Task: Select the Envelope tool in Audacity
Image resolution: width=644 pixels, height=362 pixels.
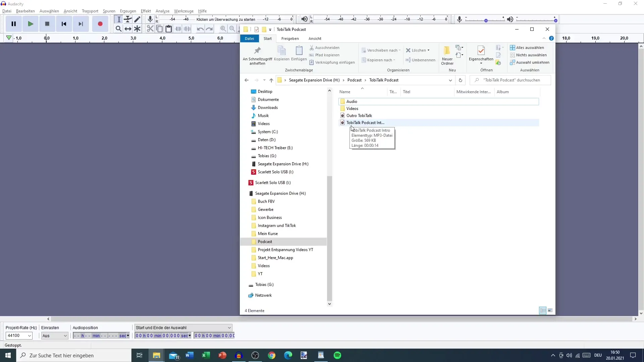Action: [128, 19]
